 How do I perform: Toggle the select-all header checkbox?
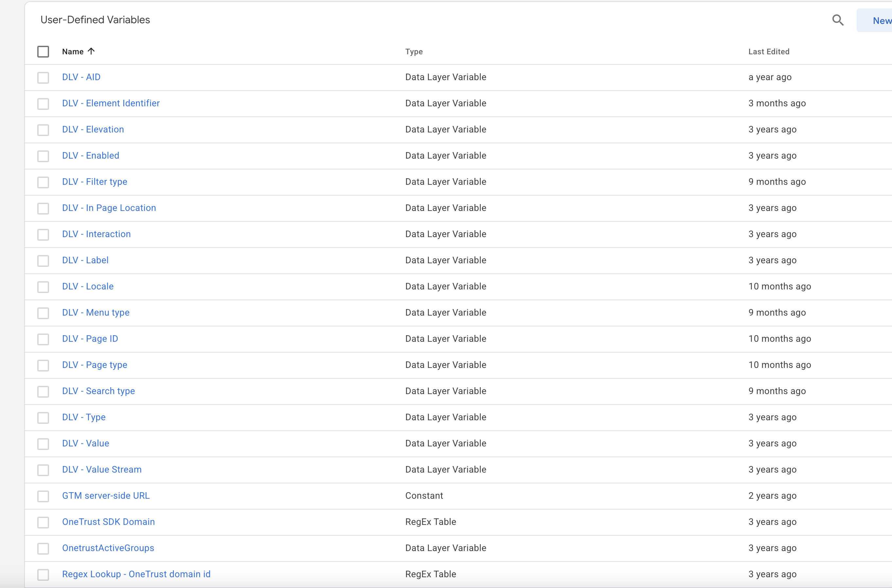[x=43, y=52]
